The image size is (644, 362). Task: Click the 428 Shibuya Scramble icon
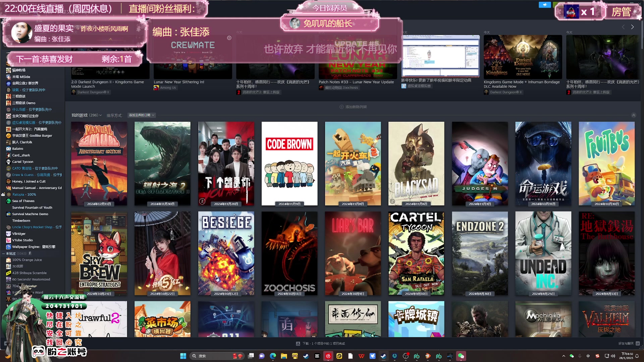9,273
